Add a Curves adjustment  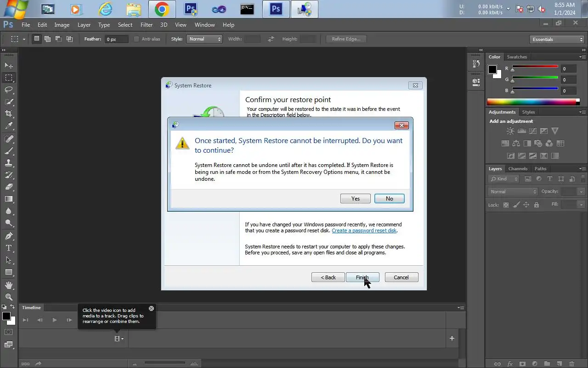coord(532,131)
